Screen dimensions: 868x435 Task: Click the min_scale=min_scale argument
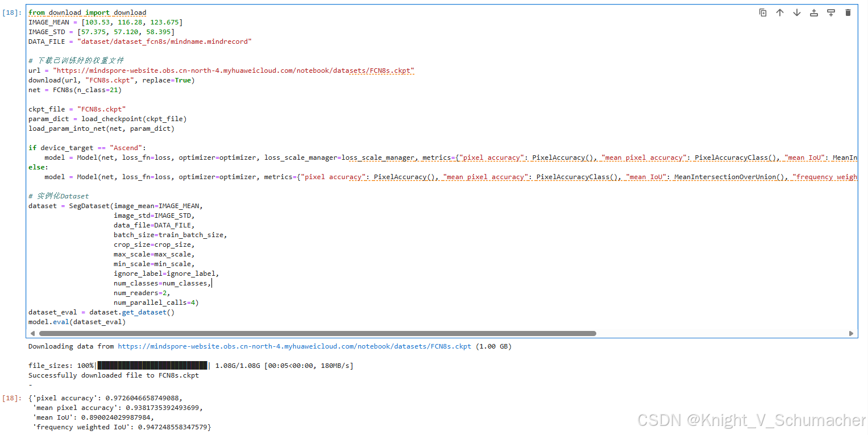tap(154, 264)
